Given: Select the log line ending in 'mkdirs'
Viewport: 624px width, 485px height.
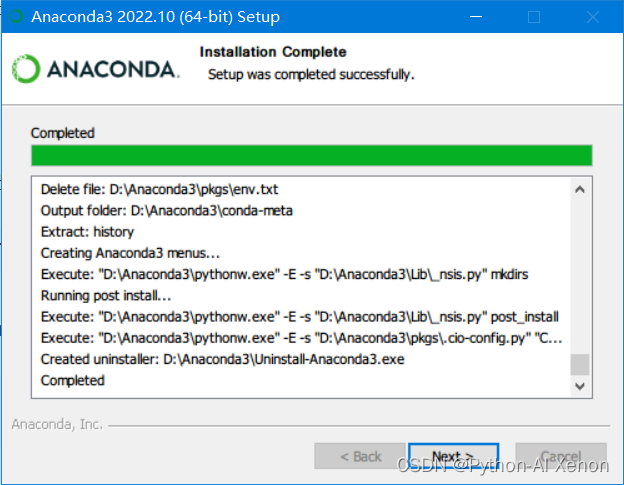Looking at the screenshot, I should pyautogui.click(x=285, y=274).
